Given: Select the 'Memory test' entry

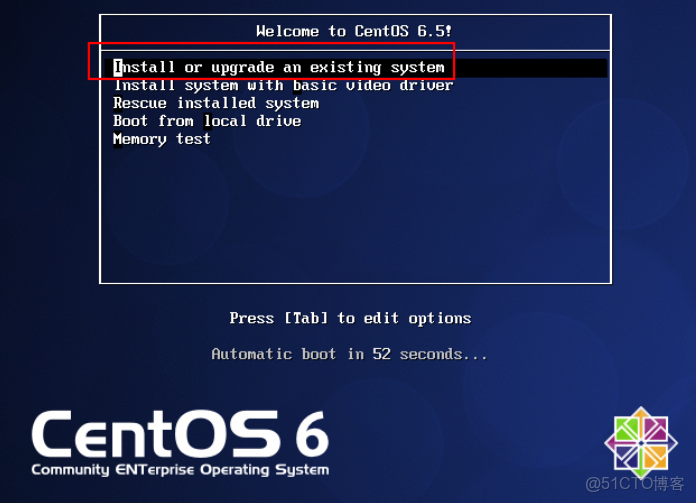Looking at the screenshot, I should click(x=162, y=139).
